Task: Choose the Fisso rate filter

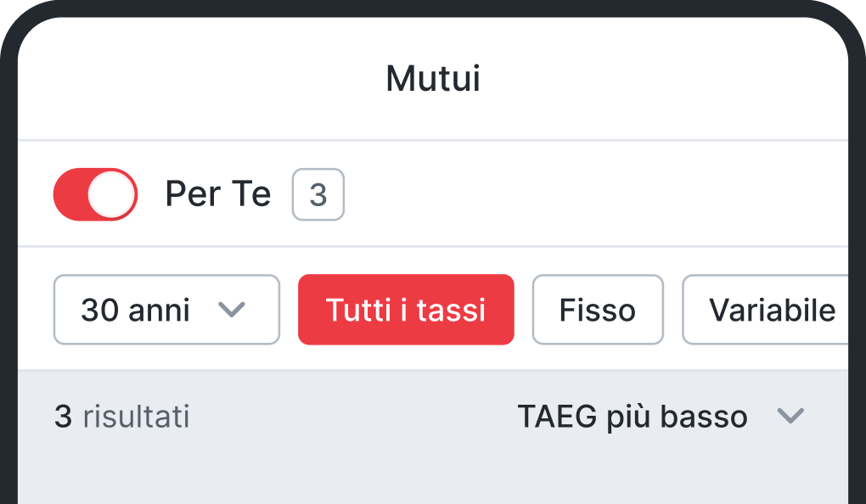Action: pyautogui.click(x=598, y=310)
